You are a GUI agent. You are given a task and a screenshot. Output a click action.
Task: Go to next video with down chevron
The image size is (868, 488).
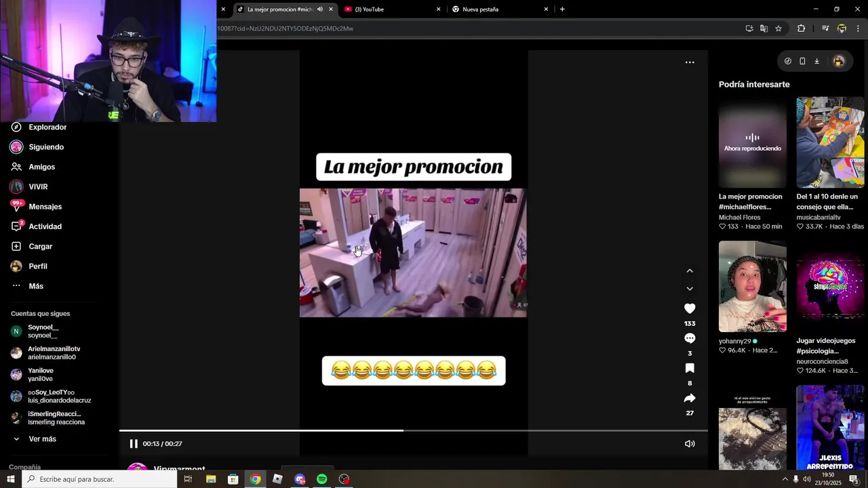(690, 289)
